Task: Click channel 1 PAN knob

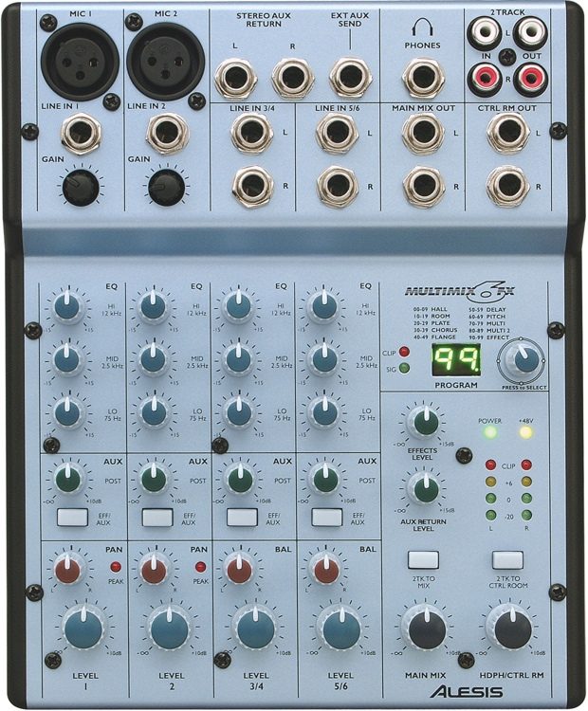Action: click(68, 570)
